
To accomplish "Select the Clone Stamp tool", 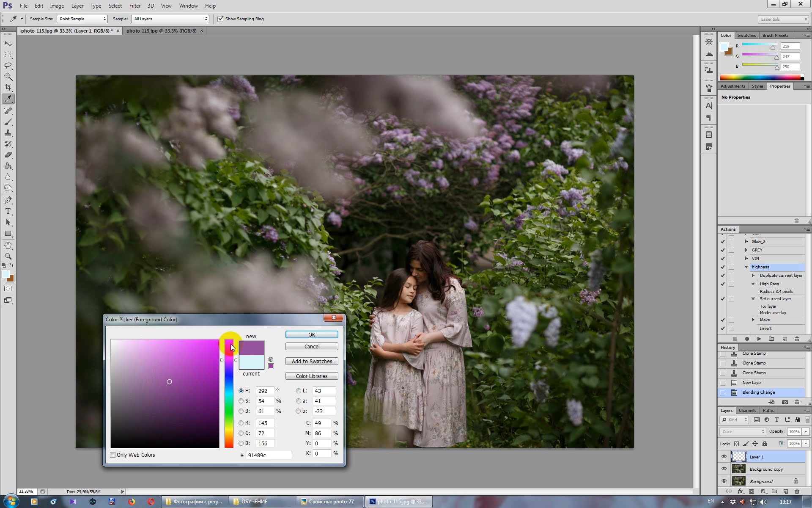I will click(8, 133).
